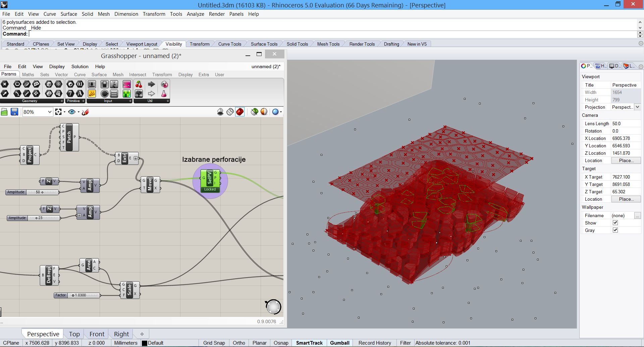
Task: Select the pink flask Galapagos icon
Action: 164,93
